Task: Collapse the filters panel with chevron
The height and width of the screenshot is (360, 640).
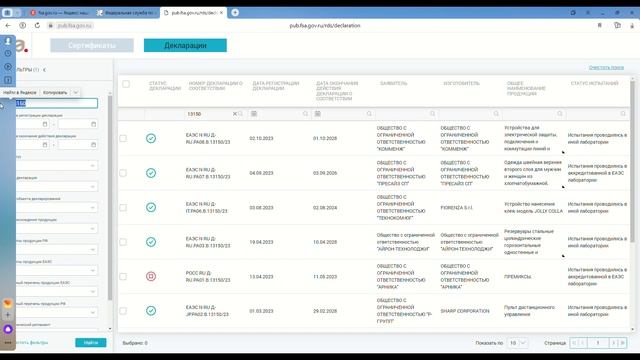Action: [44, 70]
